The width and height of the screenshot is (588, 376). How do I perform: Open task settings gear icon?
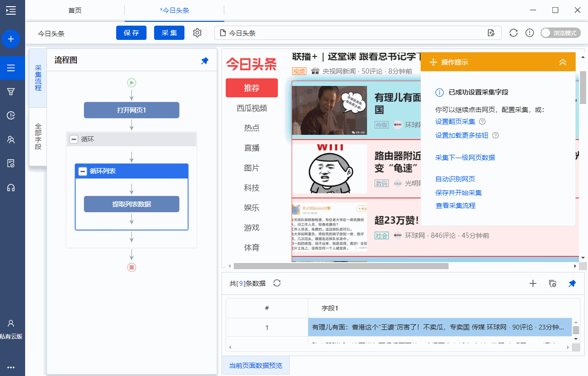(197, 33)
